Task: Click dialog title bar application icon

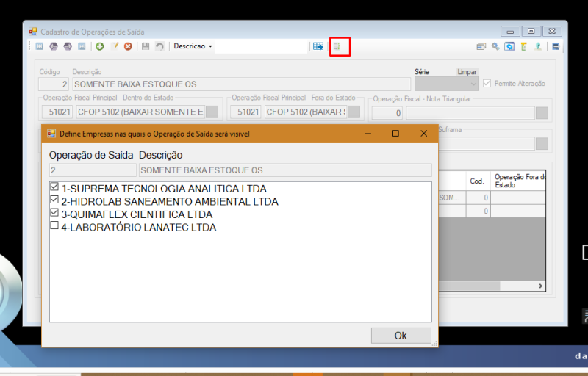Action: tap(51, 134)
